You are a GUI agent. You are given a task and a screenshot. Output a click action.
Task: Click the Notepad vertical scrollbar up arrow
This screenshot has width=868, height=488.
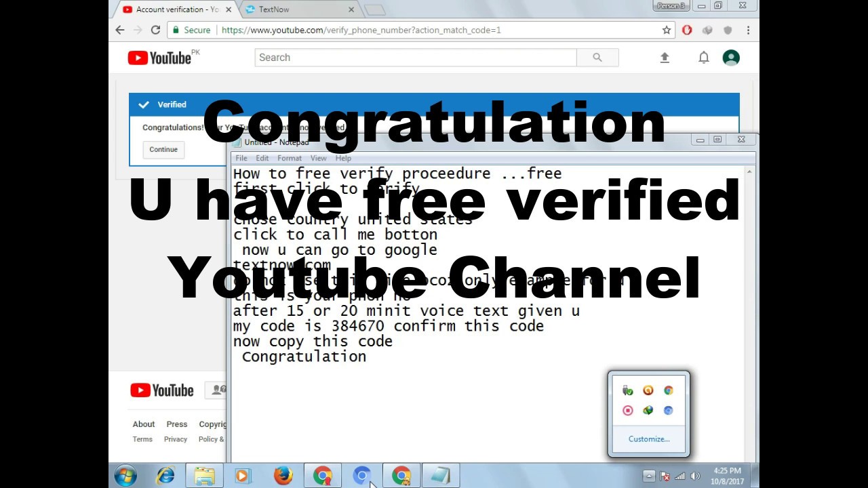[749, 171]
